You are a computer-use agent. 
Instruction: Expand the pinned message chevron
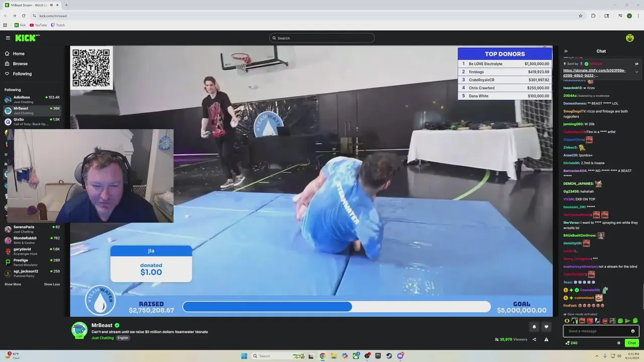[x=636, y=72]
